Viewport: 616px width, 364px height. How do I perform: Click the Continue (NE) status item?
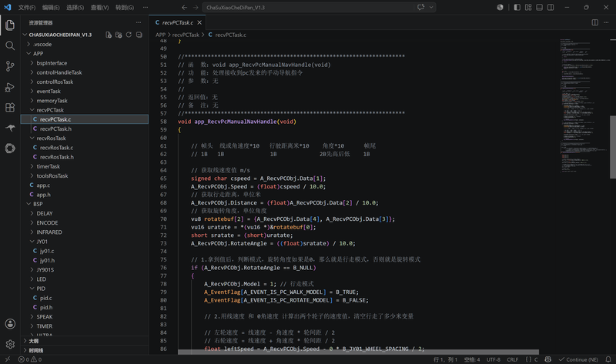(578, 359)
